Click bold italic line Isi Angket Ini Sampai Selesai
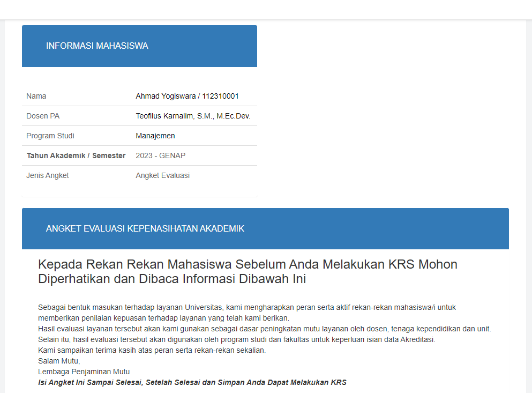The width and height of the screenshot is (532, 393). 192,382
